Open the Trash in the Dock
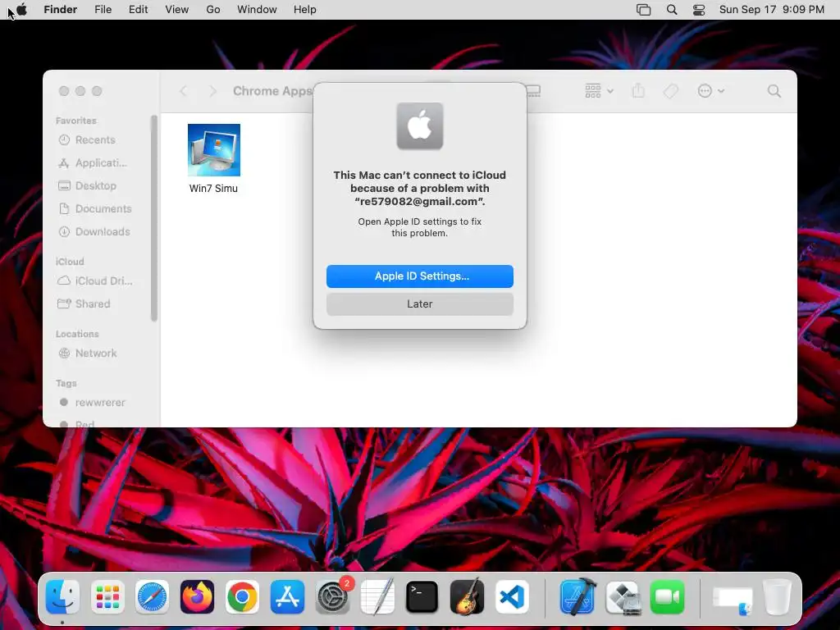This screenshot has width=840, height=630. pos(777,597)
